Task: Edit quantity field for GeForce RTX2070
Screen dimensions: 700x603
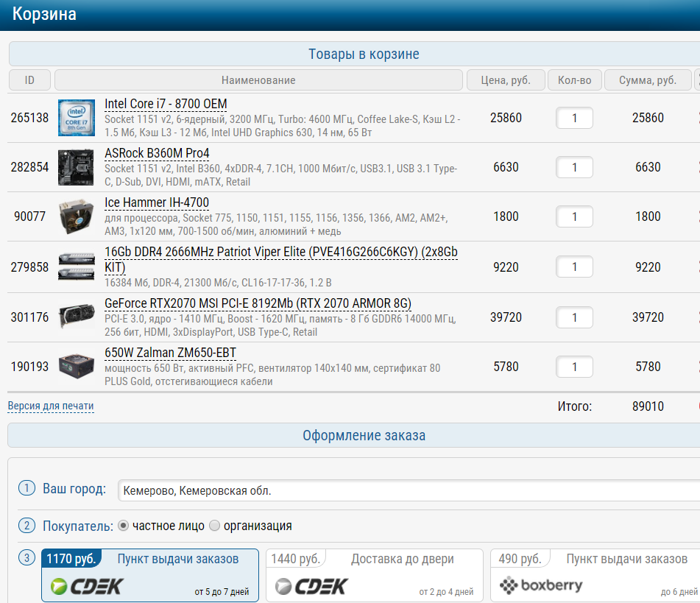Action: pos(575,317)
